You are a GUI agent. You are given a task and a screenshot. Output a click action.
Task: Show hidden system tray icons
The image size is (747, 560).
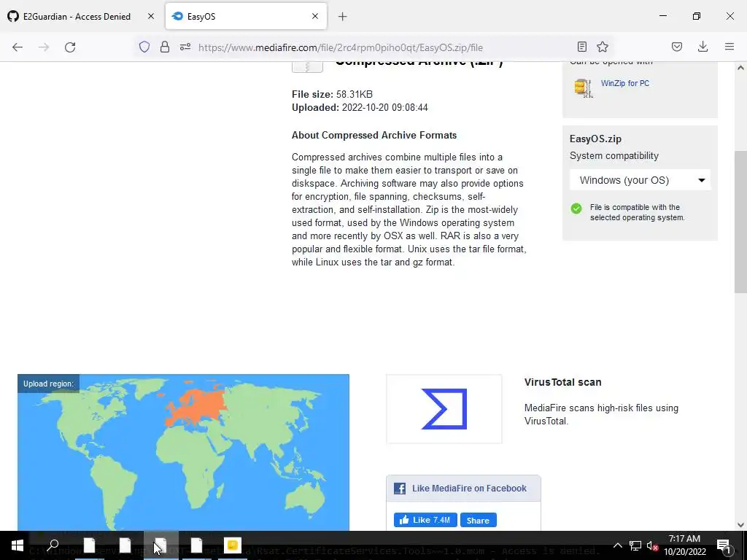[x=617, y=545]
